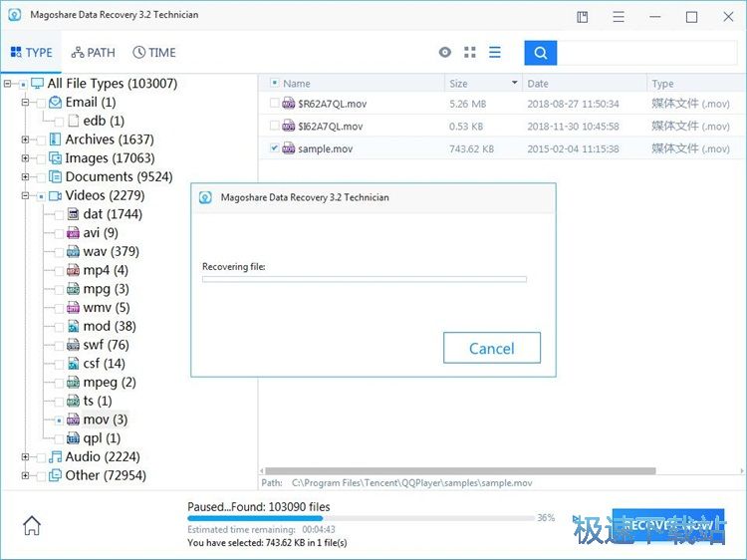Cancel the file recovery dialog
This screenshot has width=747, height=560.
[x=492, y=348]
